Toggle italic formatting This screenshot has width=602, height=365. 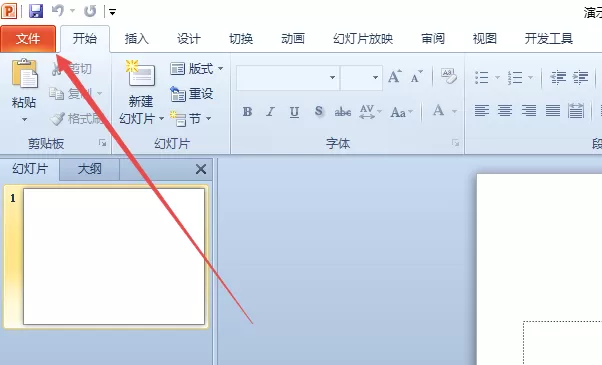coord(270,112)
